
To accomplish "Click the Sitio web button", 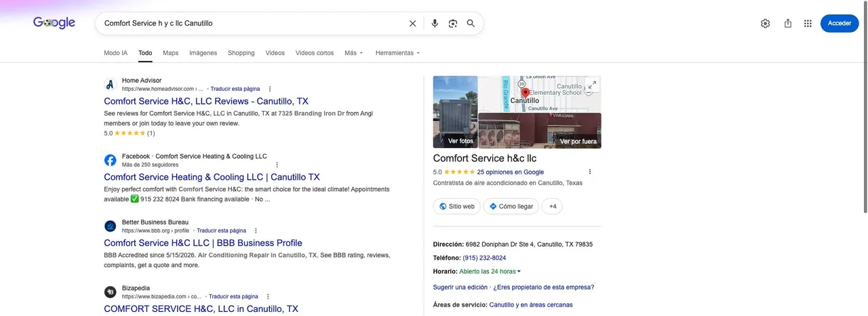I will click(x=456, y=206).
